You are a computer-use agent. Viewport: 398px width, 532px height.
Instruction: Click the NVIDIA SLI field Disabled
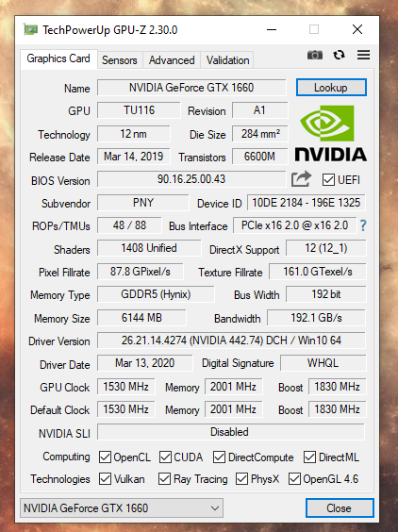[x=231, y=432]
